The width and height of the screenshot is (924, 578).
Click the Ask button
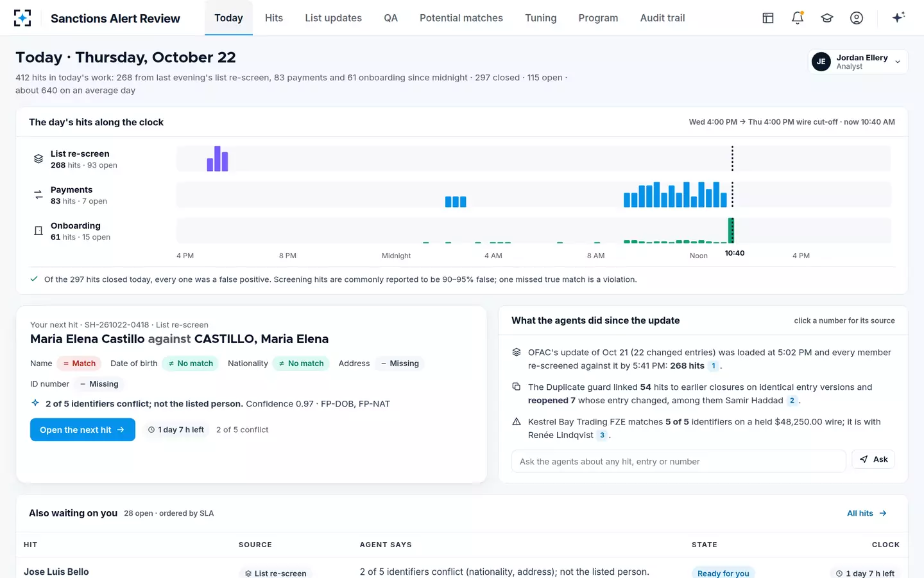[x=873, y=459]
